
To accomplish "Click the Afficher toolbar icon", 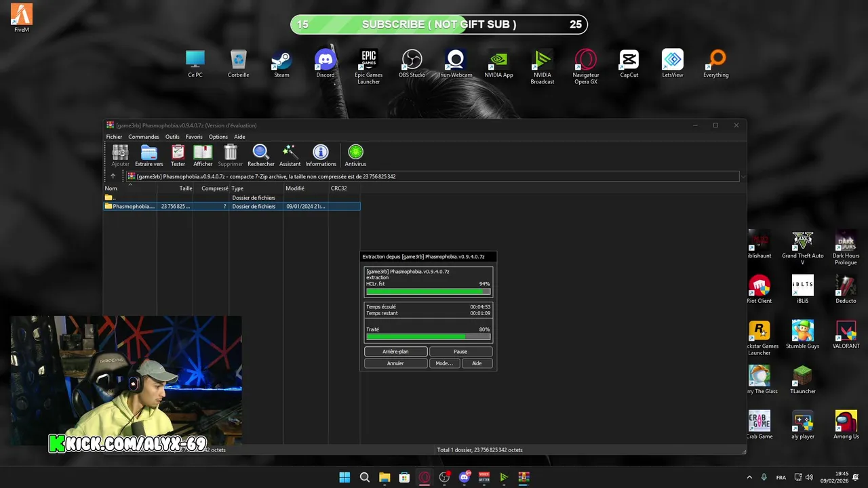I will [x=203, y=155].
